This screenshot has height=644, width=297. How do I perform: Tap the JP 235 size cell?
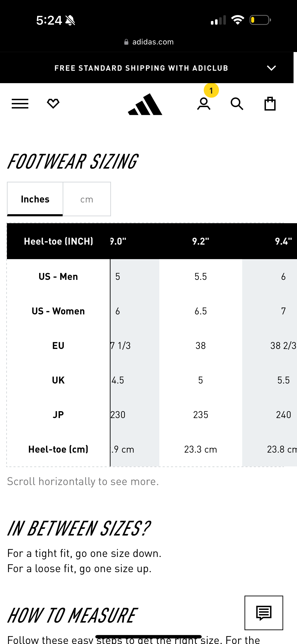(201, 415)
